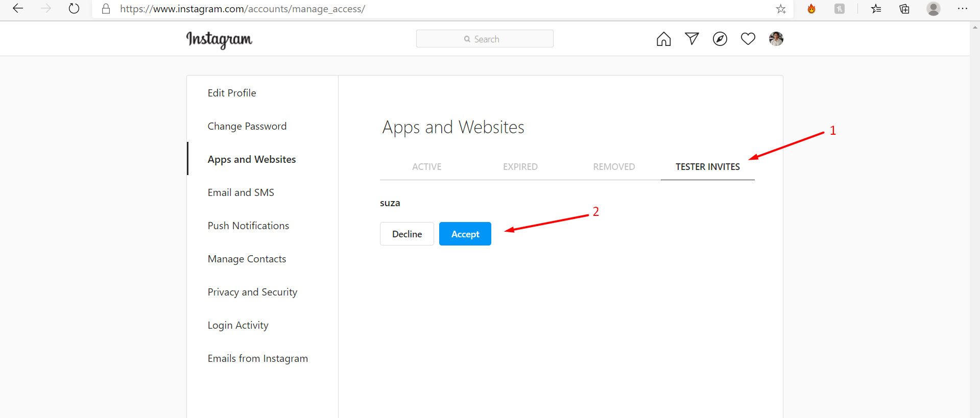The width and height of the screenshot is (980, 418).
Task: Open Change Password settings
Action: 247,126
